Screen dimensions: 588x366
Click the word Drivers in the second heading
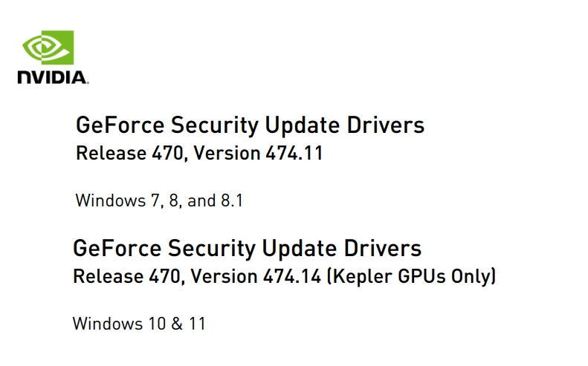point(383,249)
